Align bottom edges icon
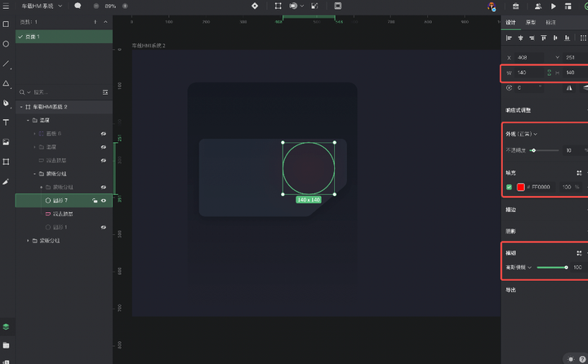 click(567, 38)
